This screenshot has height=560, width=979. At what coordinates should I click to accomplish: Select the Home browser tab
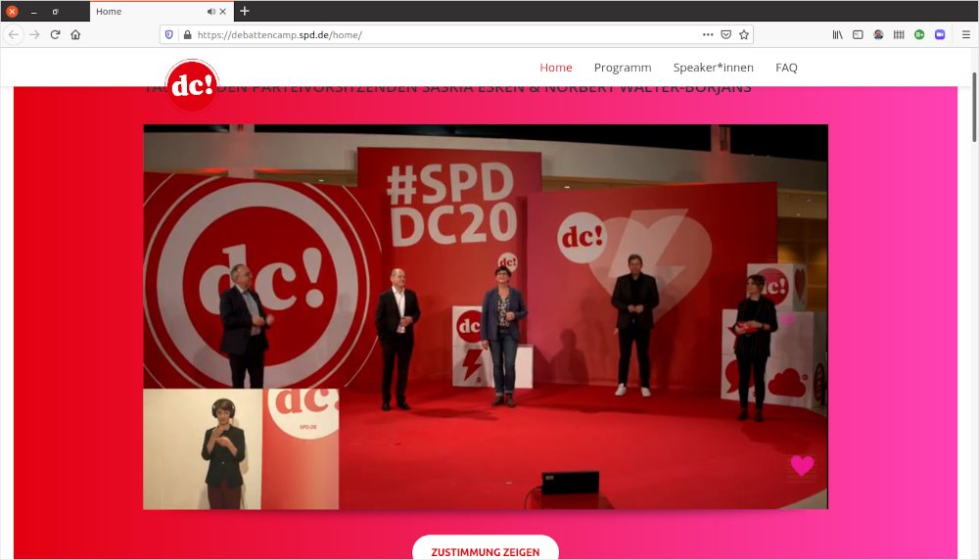(x=162, y=11)
